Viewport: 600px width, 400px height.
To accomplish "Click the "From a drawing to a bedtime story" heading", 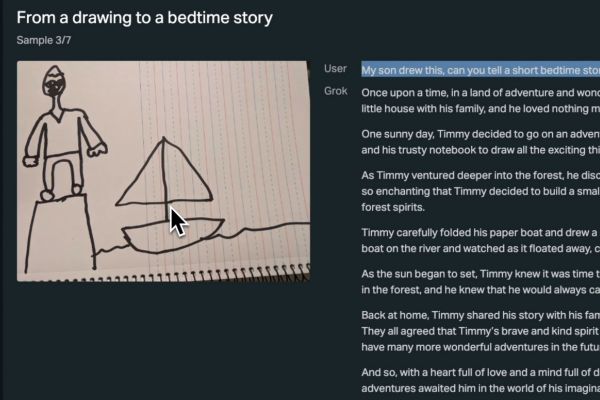I will coord(145,18).
